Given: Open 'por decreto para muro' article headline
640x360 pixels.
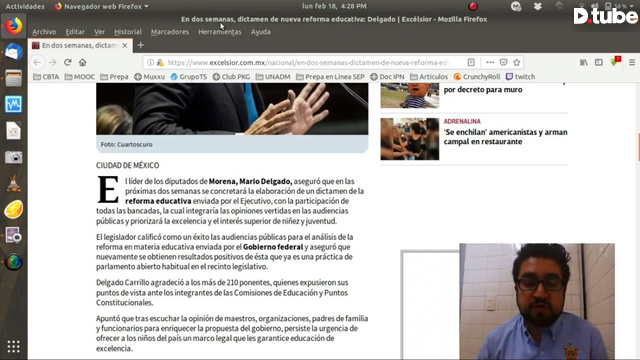Looking at the screenshot, I should [483, 89].
